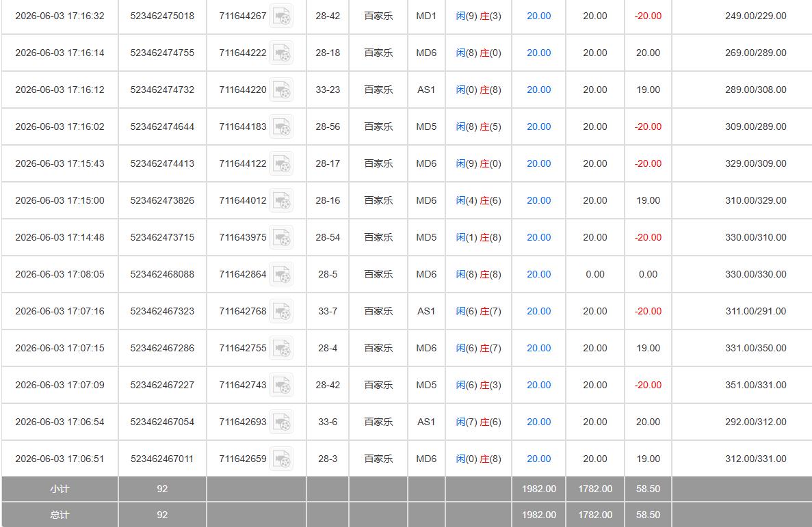Select order number 523462475018
The height and width of the screenshot is (527, 812).
pos(162,16)
